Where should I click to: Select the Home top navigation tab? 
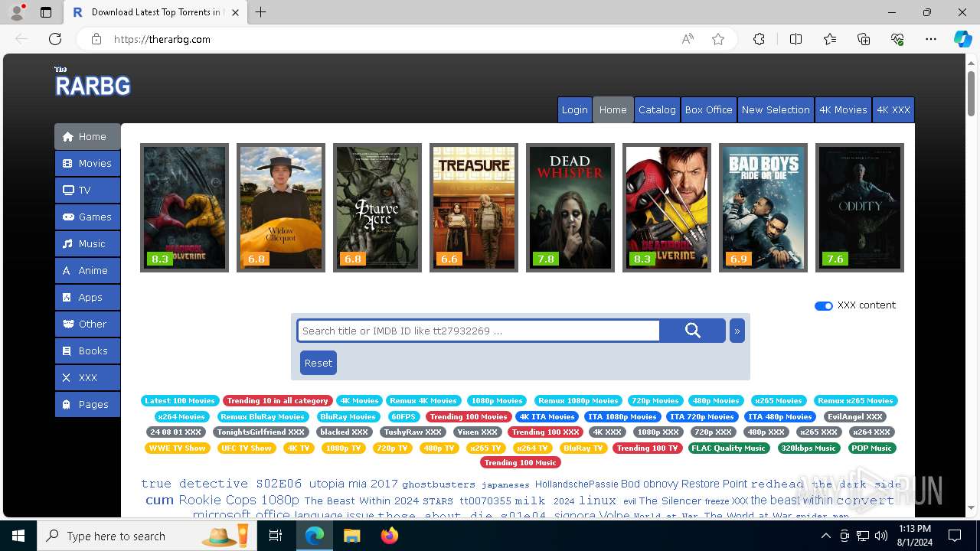pyautogui.click(x=613, y=109)
